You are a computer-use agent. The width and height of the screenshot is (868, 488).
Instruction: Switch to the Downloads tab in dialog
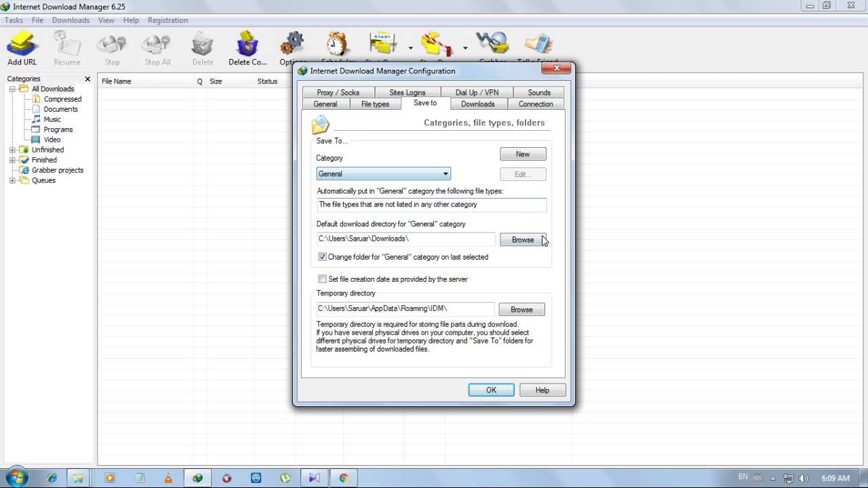(477, 104)
